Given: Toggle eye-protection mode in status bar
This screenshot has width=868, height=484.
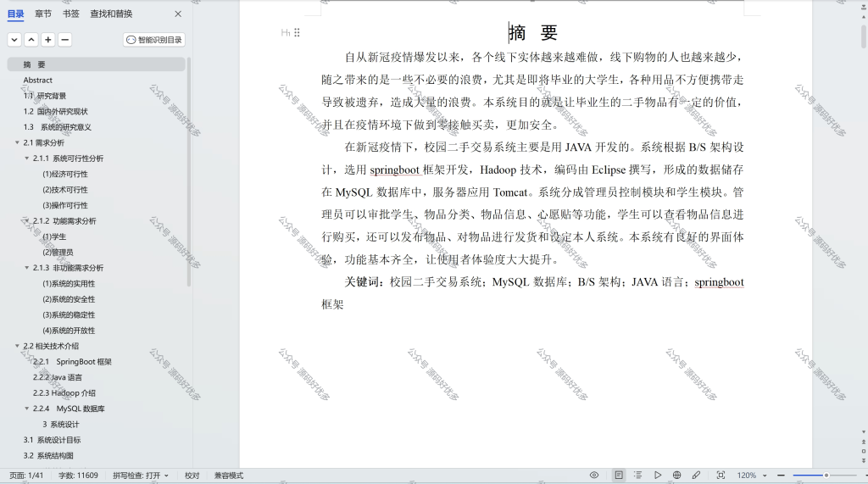Looking at the screenshot, I should (594, 476).
